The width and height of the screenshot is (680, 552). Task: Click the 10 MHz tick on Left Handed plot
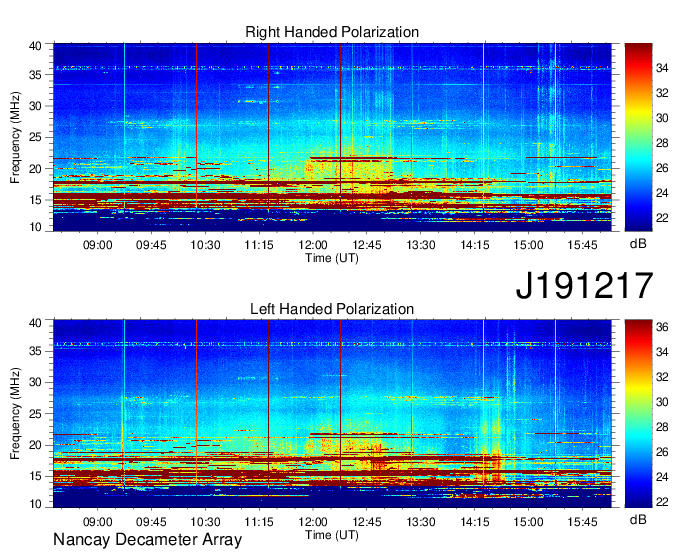[x=35, y=504]
